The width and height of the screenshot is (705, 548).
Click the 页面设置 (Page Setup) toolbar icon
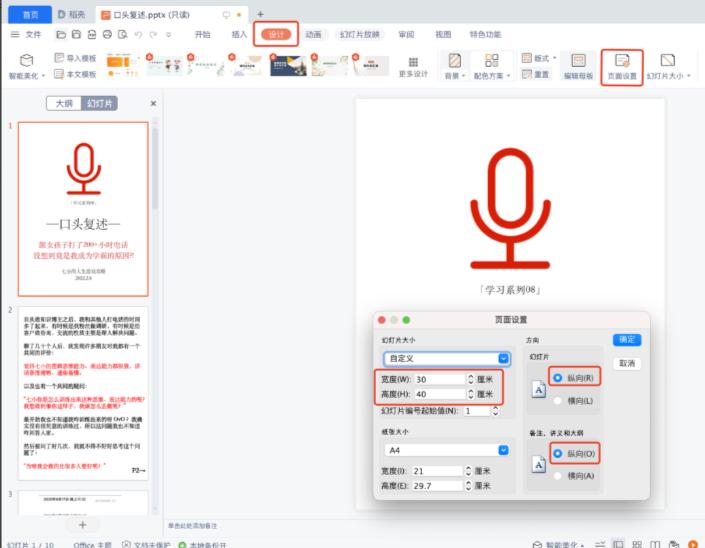pyautogui.click(x=621, y=61)
